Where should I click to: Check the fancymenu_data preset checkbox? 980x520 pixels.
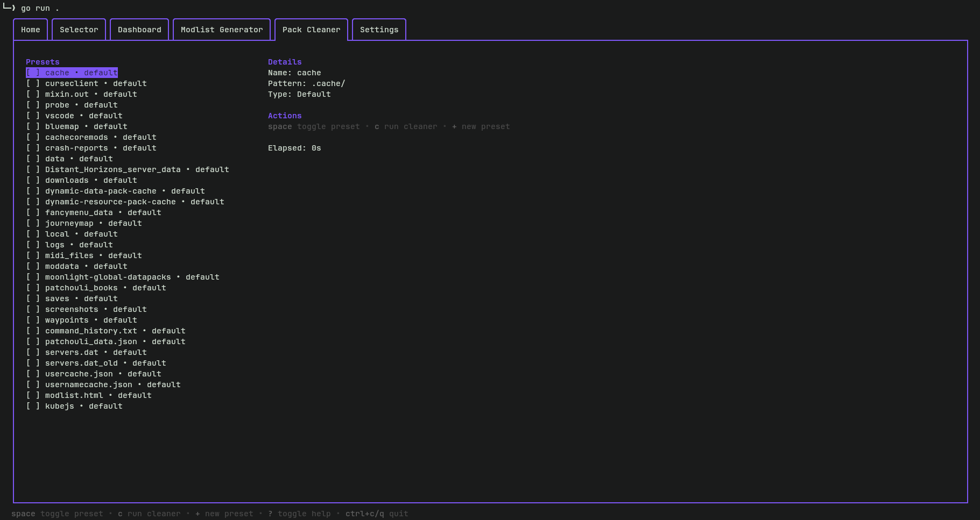(33, 212)
